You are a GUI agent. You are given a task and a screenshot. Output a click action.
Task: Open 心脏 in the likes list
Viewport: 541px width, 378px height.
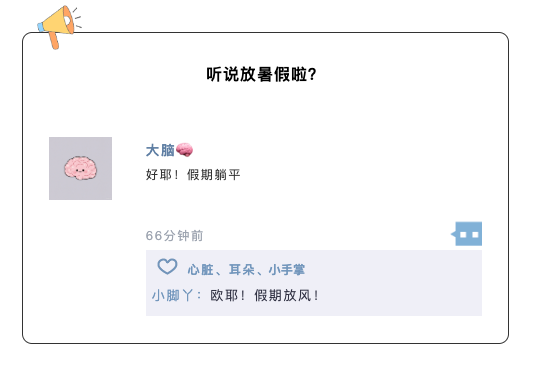click(x=200, y=270)
